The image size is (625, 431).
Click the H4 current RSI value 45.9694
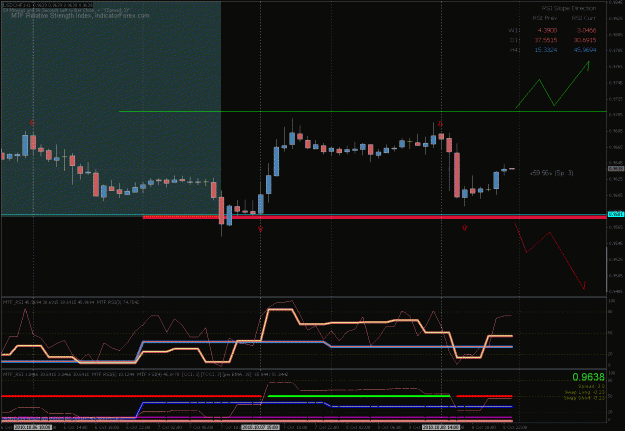click(585, 50)
